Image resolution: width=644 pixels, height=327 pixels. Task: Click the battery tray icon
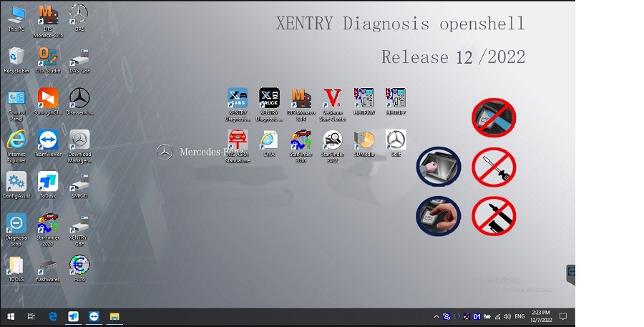click(x=487, y=316)
